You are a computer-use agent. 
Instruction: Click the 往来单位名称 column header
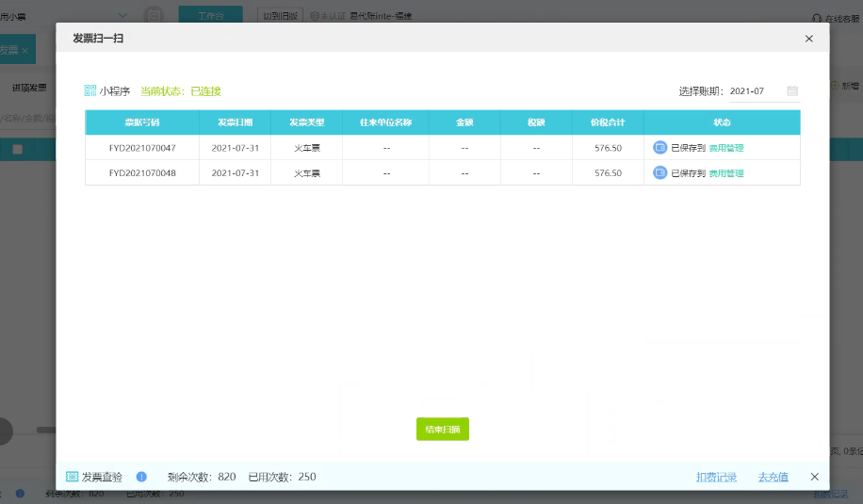[386, 122]
